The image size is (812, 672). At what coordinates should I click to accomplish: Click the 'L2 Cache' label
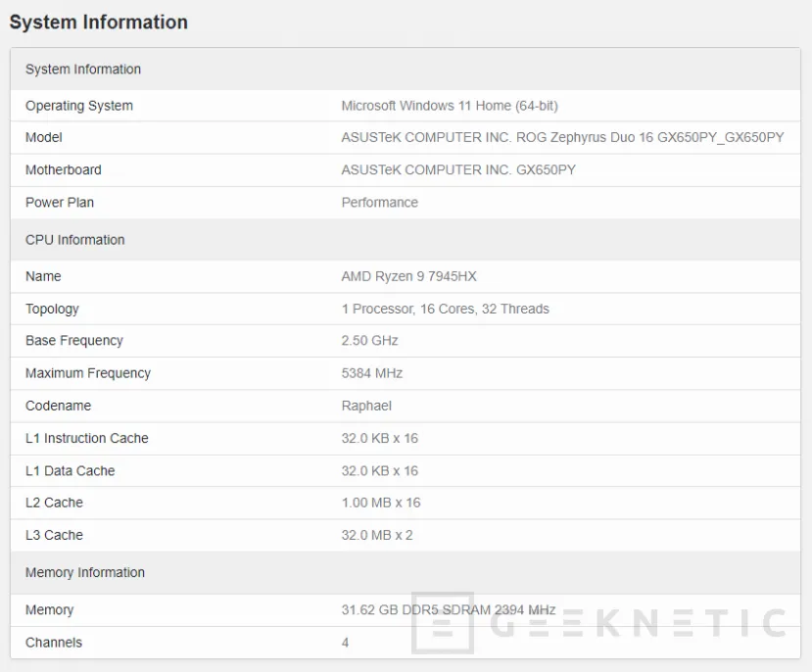[54, 503]
